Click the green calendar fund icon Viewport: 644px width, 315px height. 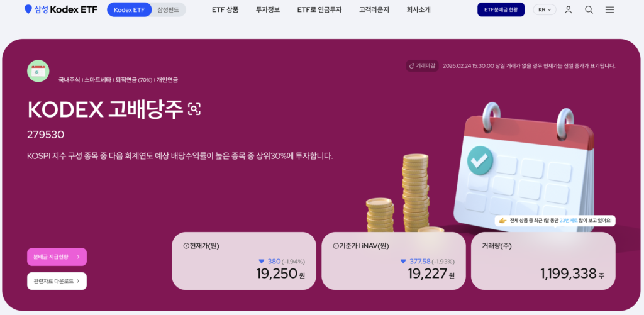pyautogui.click(x=38, y=71)
